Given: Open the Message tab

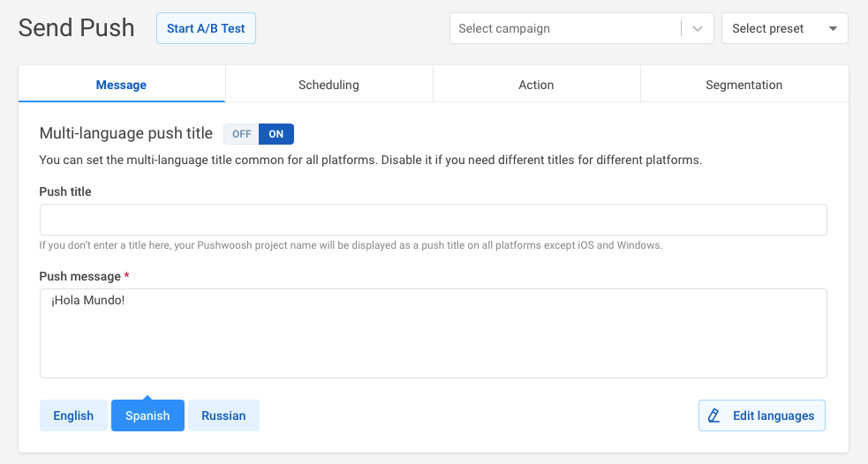Looking at the screenshot, I should point(121,85).
